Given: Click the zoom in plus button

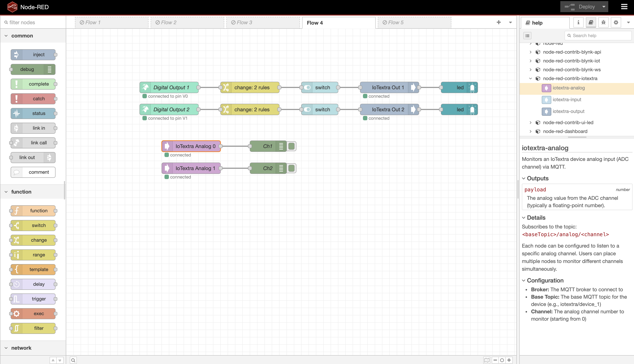Looking at the screenshot, I should tap(509, 360).
